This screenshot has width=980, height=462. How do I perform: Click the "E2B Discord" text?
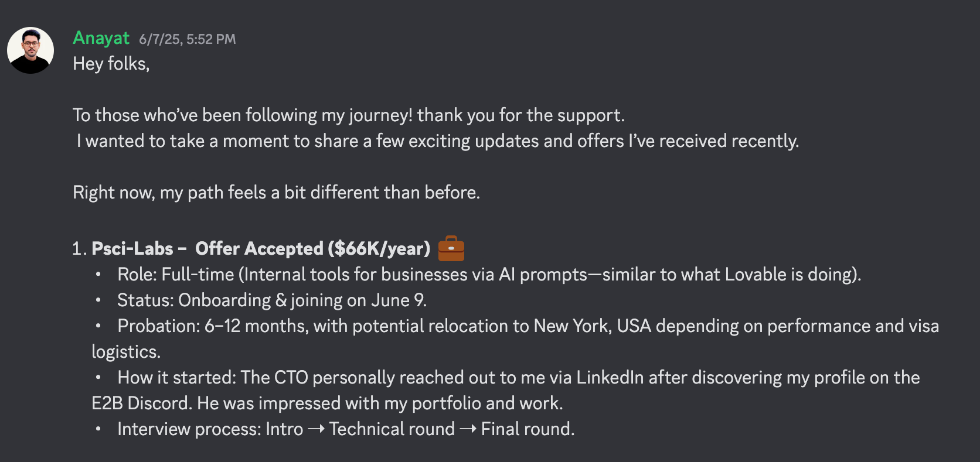[x=141, y=403]
